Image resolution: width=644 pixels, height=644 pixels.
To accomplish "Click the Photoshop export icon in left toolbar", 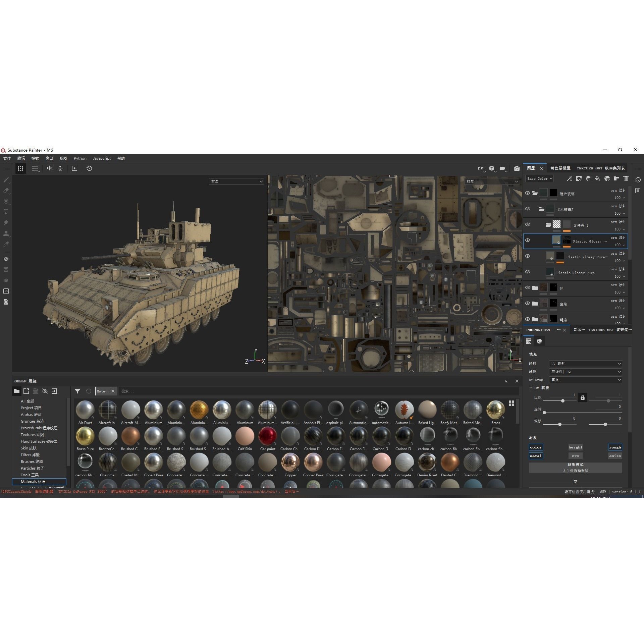I will click(x=6, y=291).
